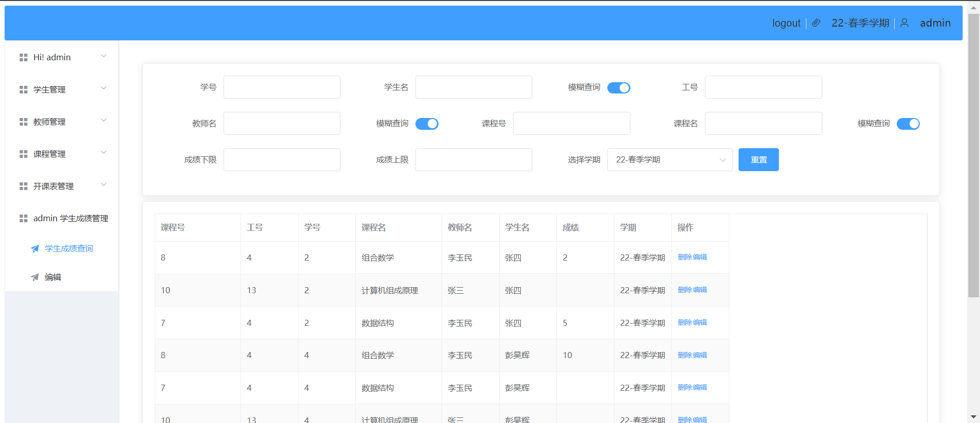
Task: Click the paper plane icon beside sidebar 编辑
Action: click(35, 277)
